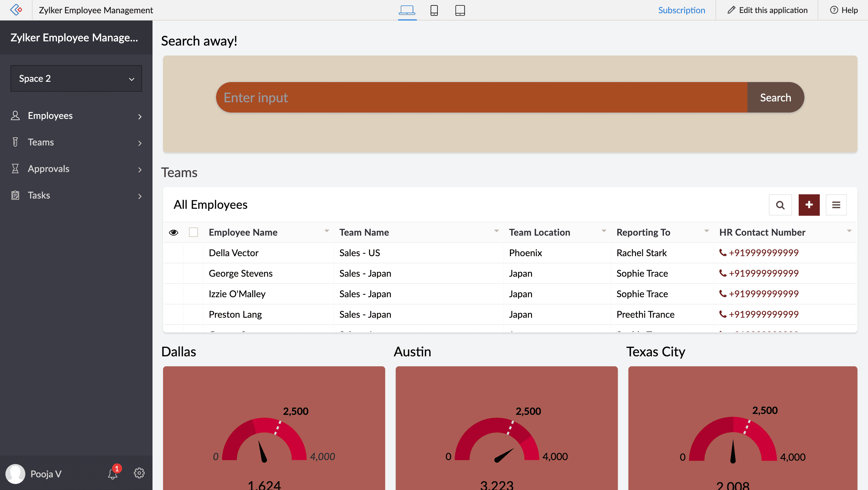Click the Enter input search field
This screenshot has width=868, height=490.
click(482, 97)
